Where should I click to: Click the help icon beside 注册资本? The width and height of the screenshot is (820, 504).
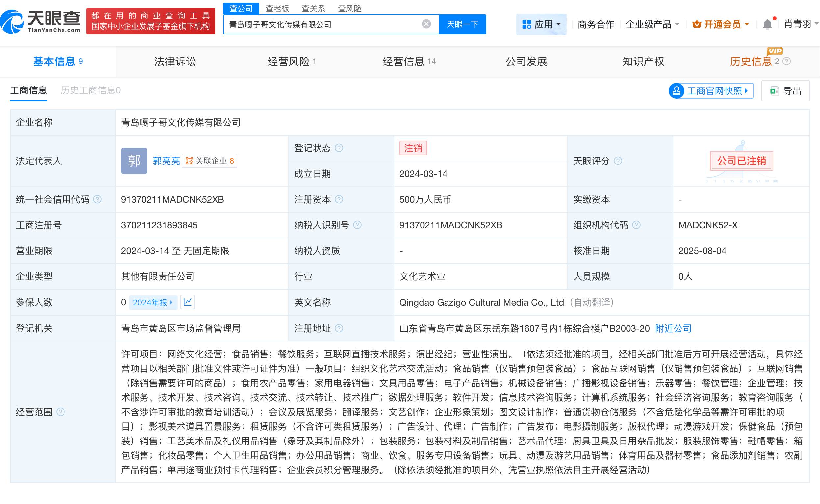click(x=339, y=199)
